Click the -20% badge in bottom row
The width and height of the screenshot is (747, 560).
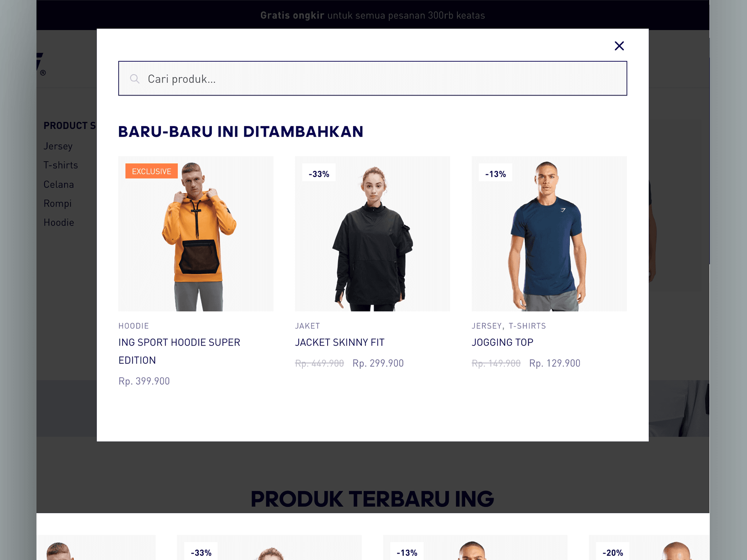tap(613, 552)
